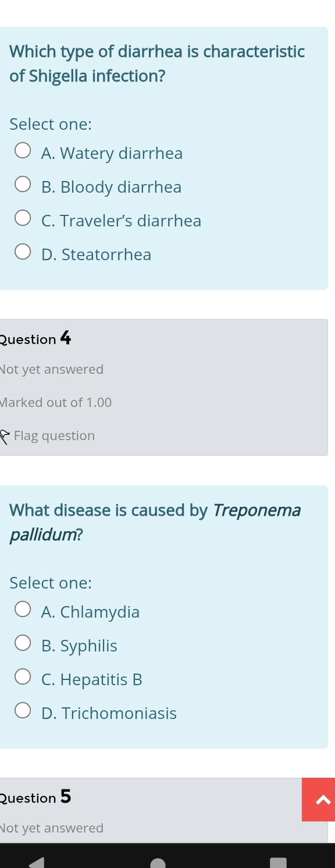Click the Not yet answered status text
The image size is (335, 868).
pos(51,369)
